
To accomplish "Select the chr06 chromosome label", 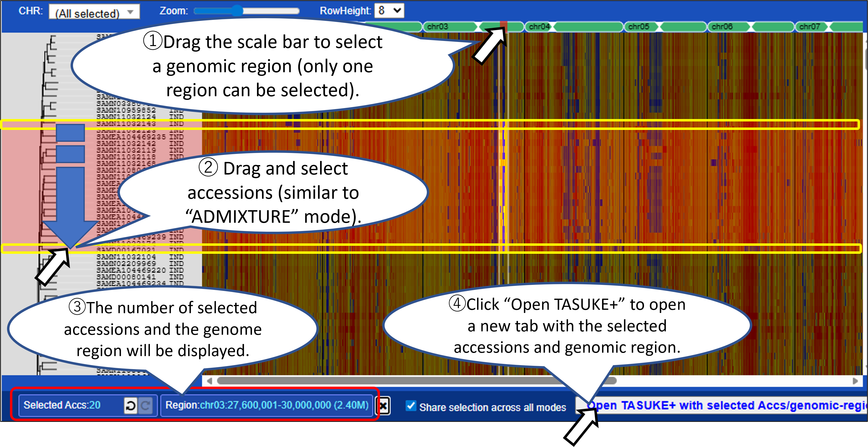I will coord(722,27).
